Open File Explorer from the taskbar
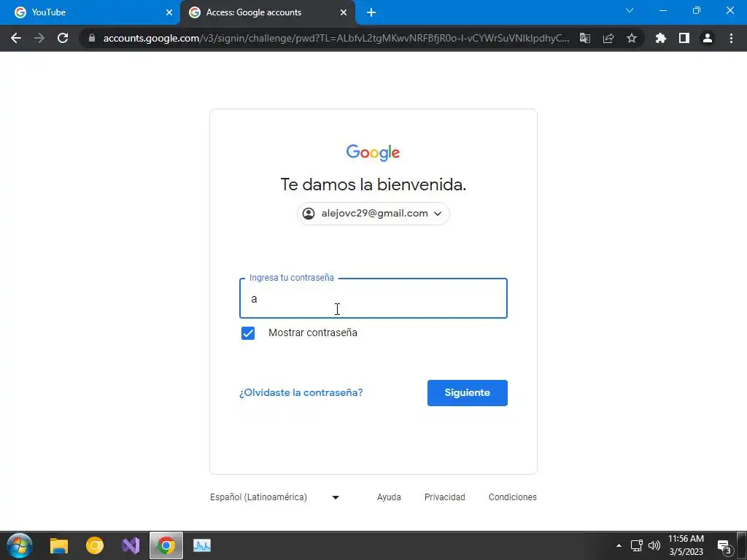This screenshot has height=560, width=747. pyautogui.click(x=59, y=545)
